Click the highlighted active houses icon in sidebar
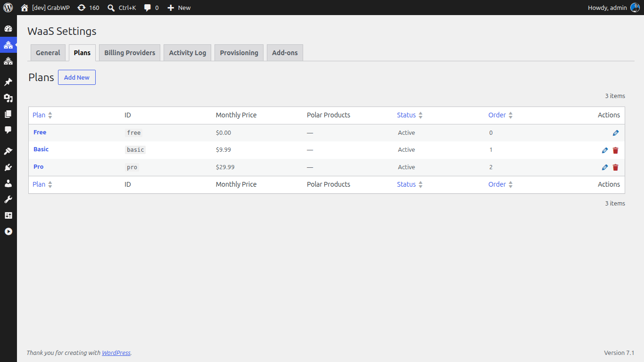The height and width of the screenshot is (362, 644). pyautogui.click(x=8, y=45)
